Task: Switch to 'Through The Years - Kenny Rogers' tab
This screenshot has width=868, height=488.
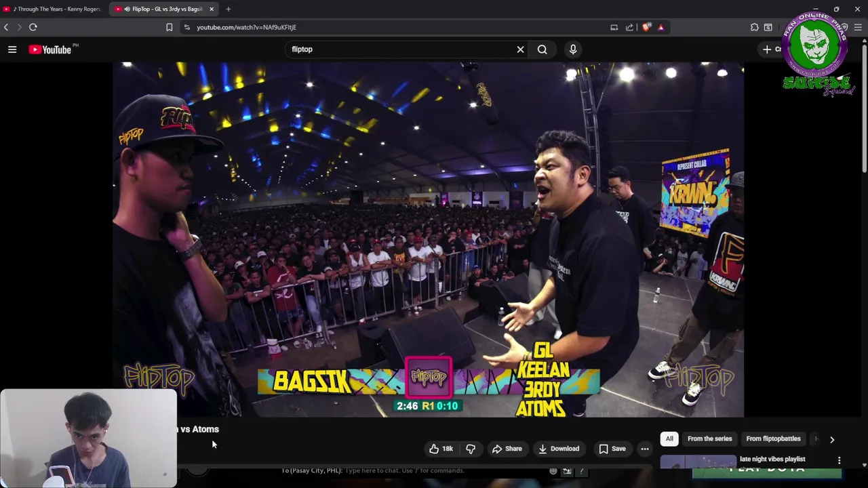Action: pyautogui.click(x=53, y=9)
